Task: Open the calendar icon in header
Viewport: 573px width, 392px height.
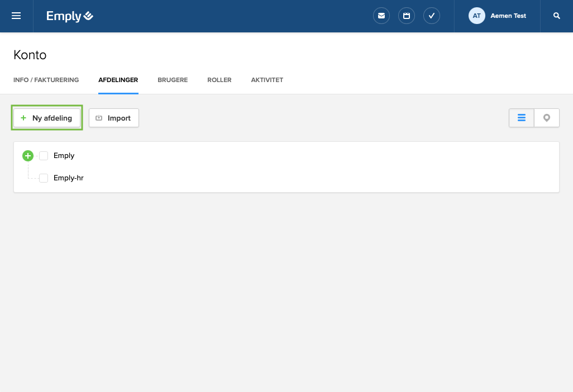Action: 407,16
